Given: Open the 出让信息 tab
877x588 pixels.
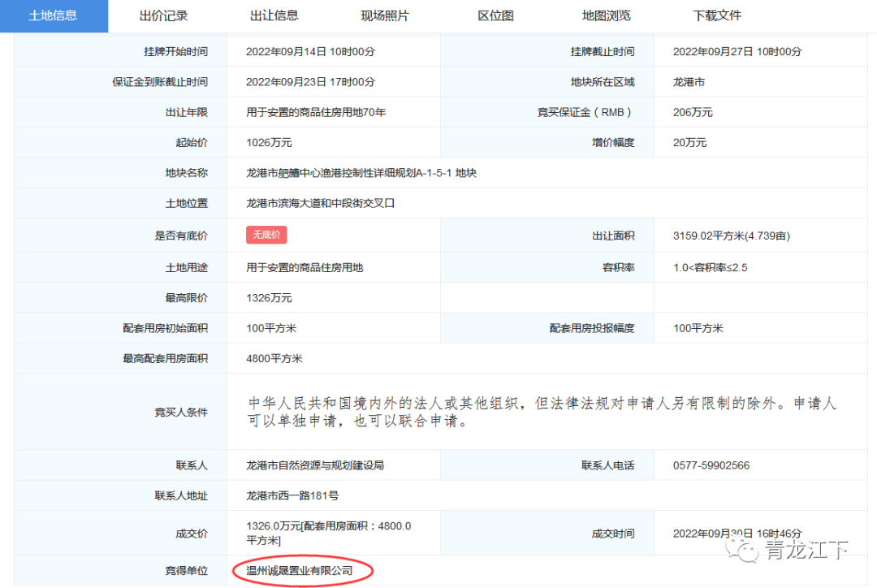Looking at the screenshot, I should click(274, 15).
